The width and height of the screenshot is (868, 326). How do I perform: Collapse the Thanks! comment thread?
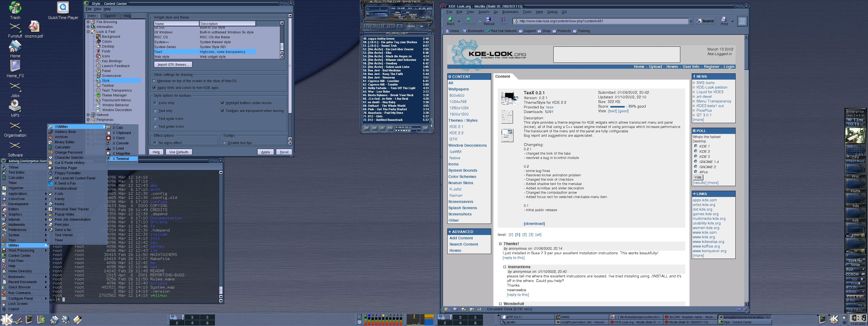tap(500, 244)
